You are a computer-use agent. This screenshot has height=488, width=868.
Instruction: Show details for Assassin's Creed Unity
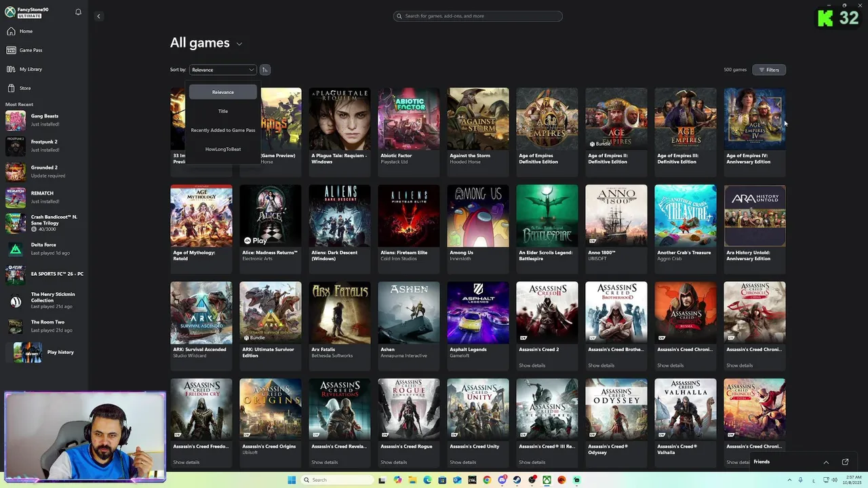[463, 462]
